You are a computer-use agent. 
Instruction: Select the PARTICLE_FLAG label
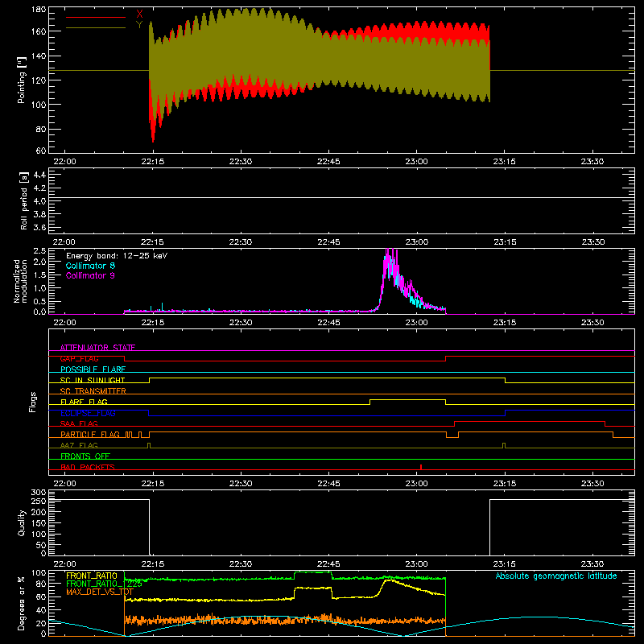tap(90, 434)
